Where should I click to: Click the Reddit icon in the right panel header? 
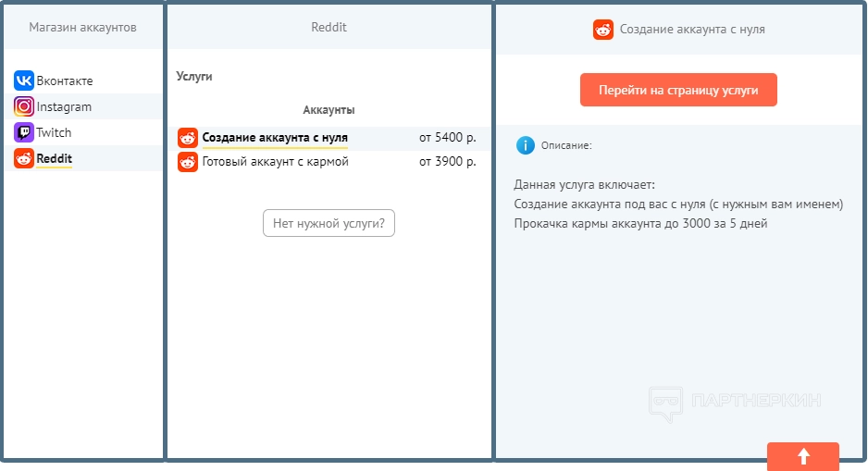pyautogui.click(x=603, y=29)
